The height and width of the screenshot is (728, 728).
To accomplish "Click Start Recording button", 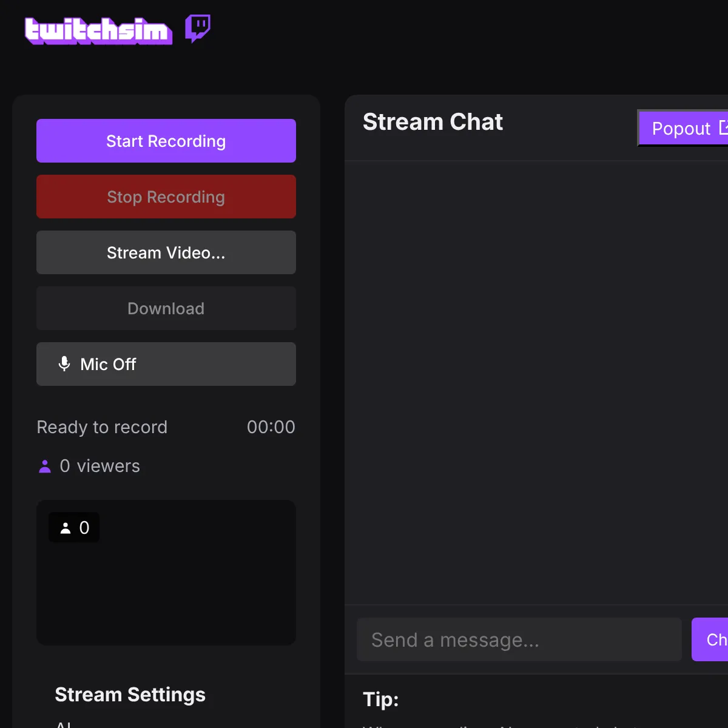I will point(166,141).
